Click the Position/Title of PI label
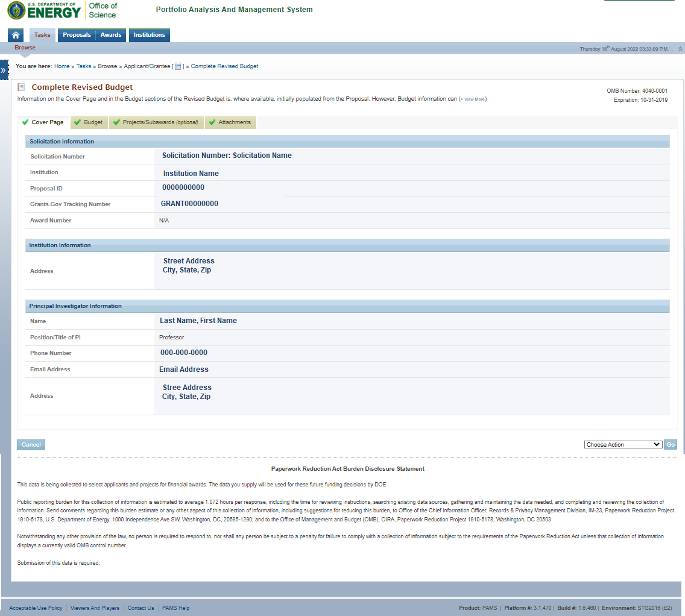Screen dimensions: 685x616 coord(55,338)
